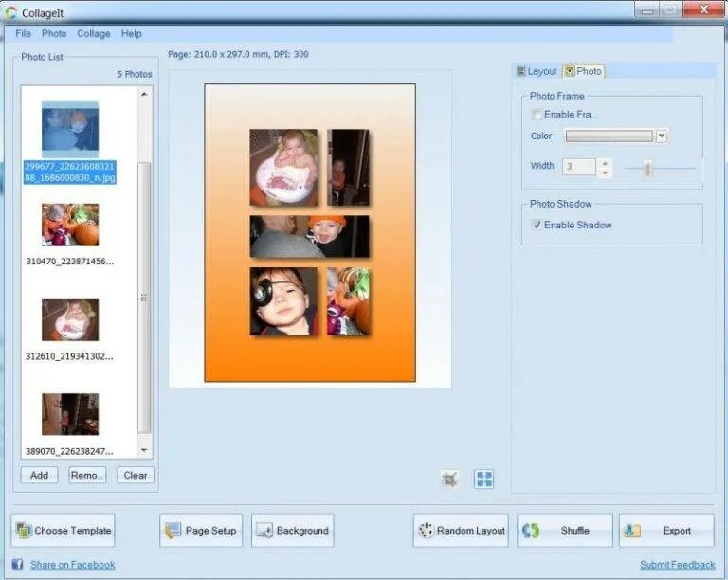Screen dimensions: 728x580
Task: Open Page Setup
Action: coord(201,531)
